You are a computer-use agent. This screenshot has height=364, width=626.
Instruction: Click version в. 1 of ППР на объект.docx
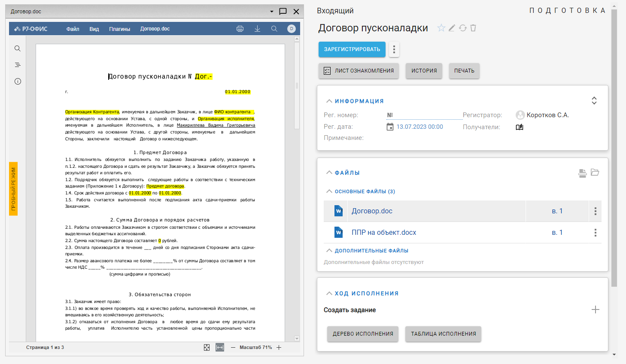(557, 233)
